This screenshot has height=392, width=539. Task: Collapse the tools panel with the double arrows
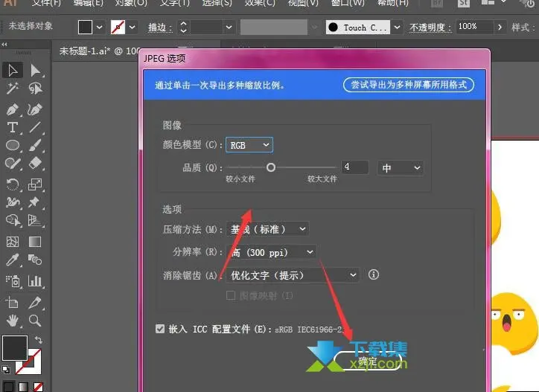pos(4,45)
